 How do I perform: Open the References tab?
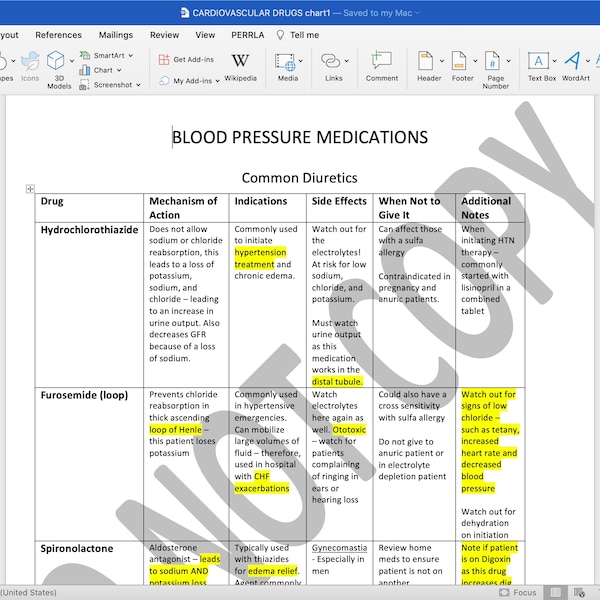pos(59,35)
